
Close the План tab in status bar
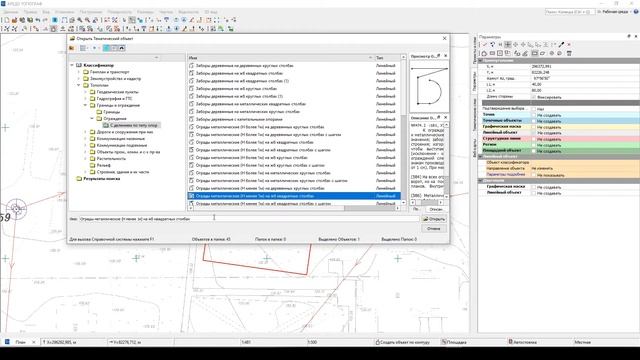pyautogui.click(x=34, y=342)
